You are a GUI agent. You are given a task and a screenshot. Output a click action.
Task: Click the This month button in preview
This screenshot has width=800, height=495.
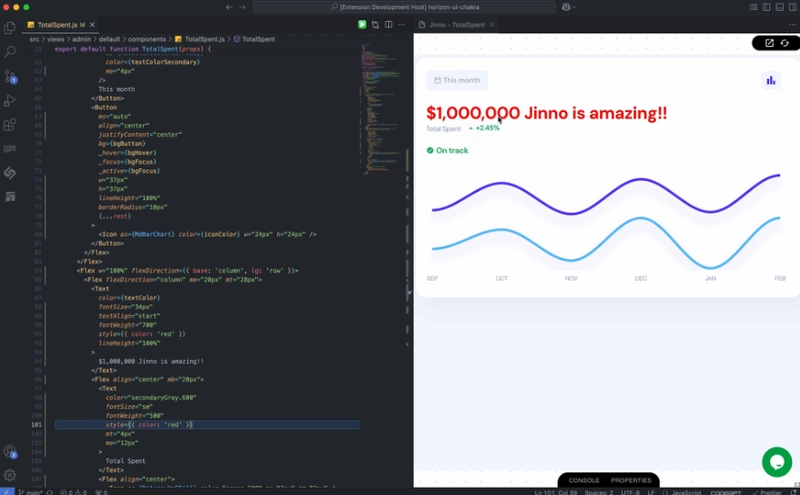[457, 80]
